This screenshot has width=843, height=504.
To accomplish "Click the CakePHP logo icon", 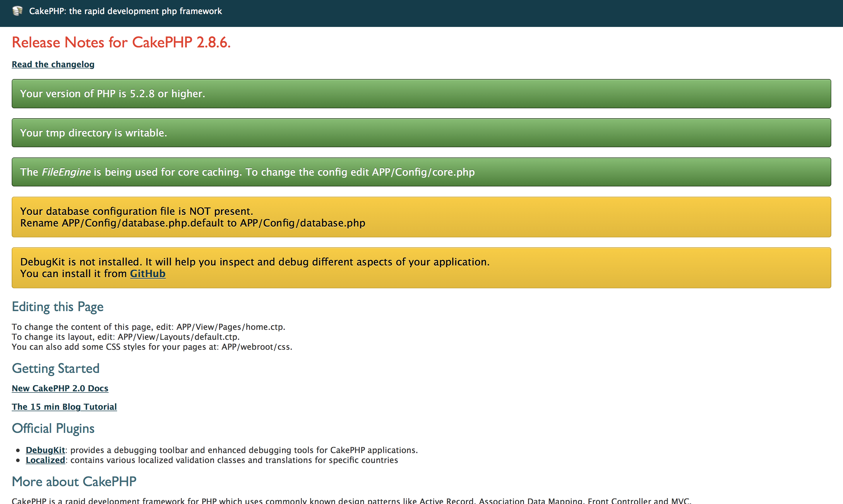I will tap(17, 11).
